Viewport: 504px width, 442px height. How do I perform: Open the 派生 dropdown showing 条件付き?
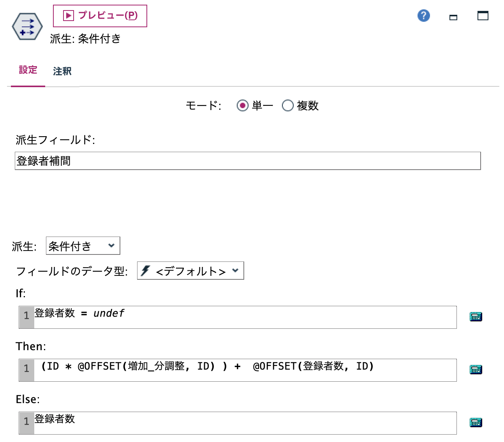(82, 246)
